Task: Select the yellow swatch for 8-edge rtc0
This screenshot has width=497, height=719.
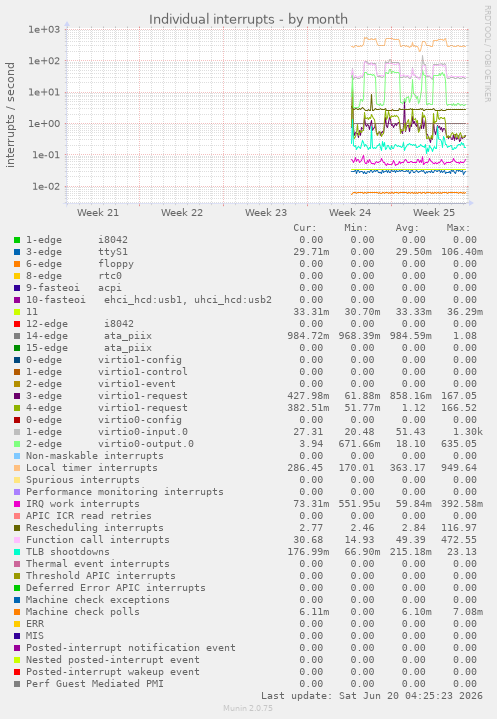Action: pos(17,276)
